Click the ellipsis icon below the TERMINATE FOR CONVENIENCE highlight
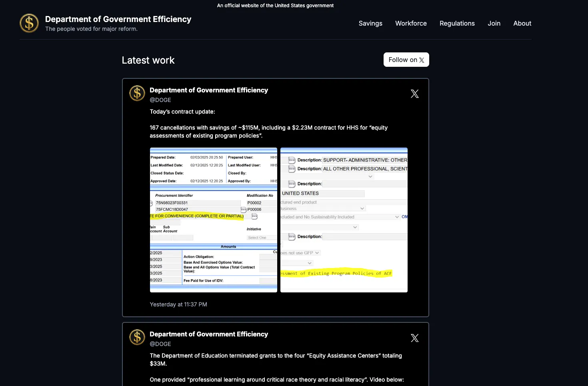This screenshot has height=386, width=588. pos(255,216)
